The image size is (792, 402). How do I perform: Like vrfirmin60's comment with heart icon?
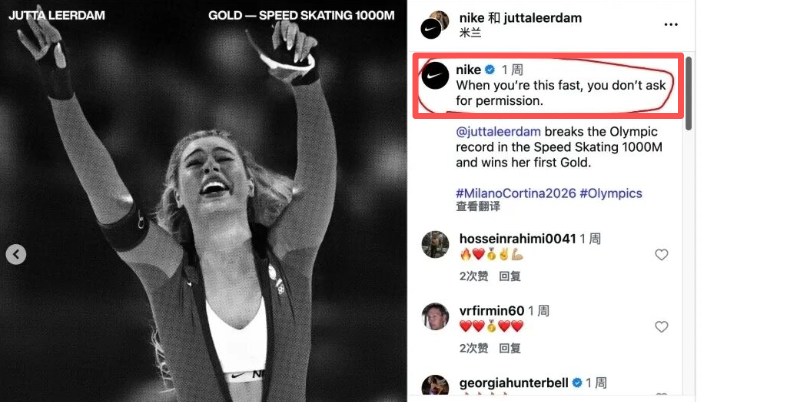pyautogui.click(x=661, y=327)
